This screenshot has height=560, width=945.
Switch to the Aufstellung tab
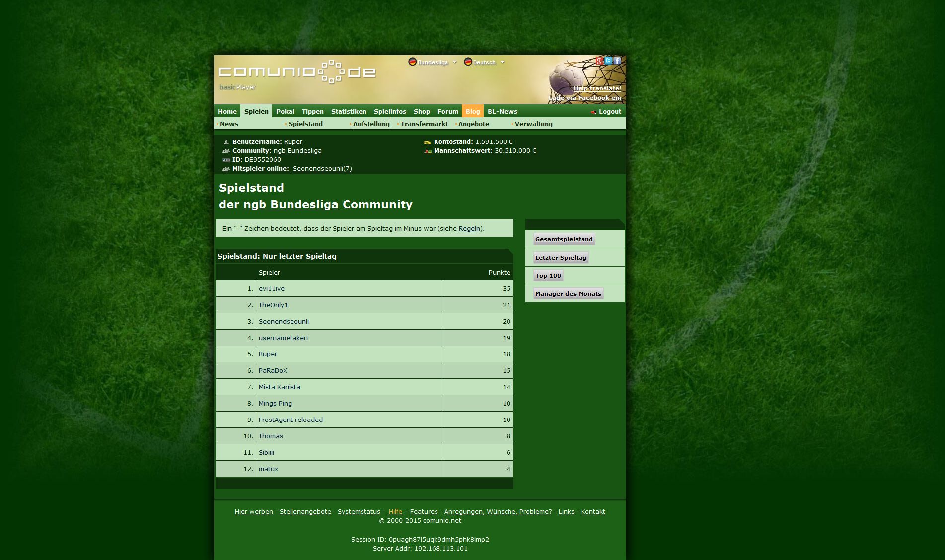(371, 124)
